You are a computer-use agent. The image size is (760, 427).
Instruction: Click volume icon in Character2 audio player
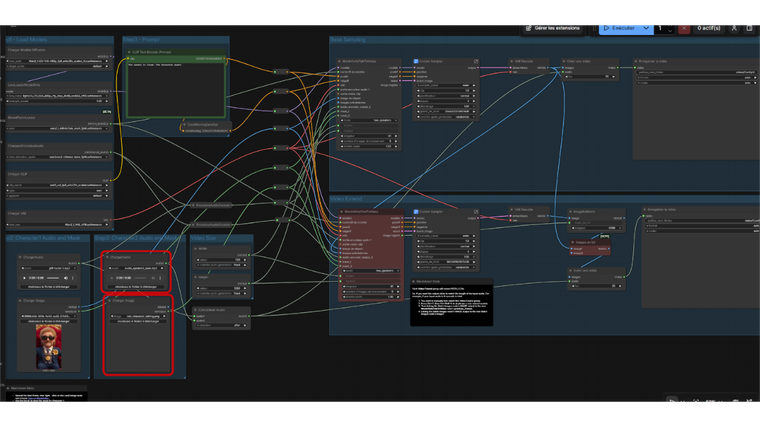point(153,277)
